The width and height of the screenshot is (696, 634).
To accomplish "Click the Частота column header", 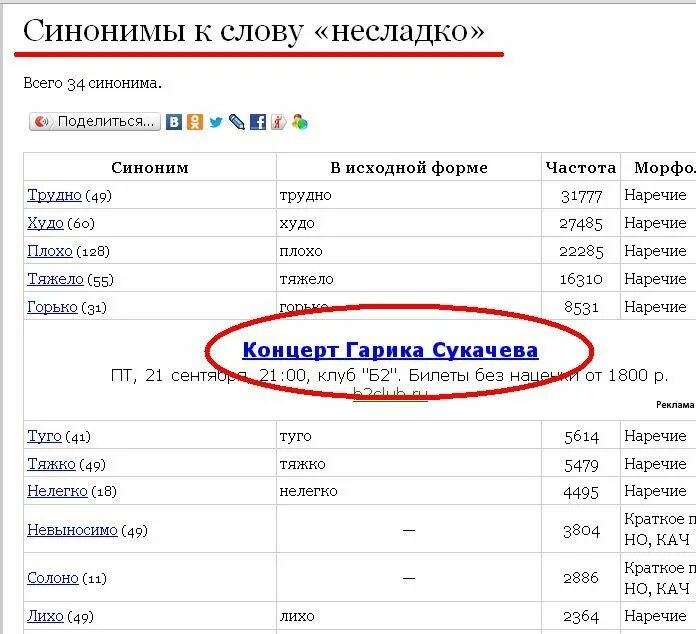I will pyautogui.click(x=581, y=167).
